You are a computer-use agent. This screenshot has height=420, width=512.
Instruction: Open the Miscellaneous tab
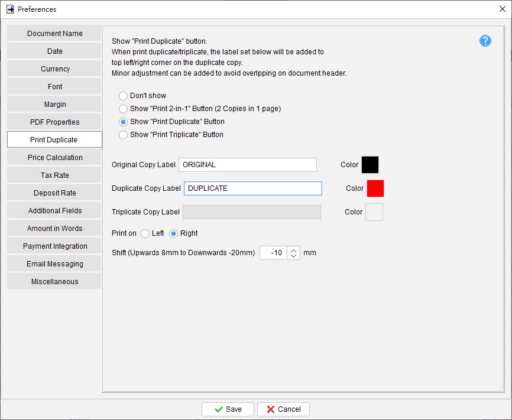tap(54, 281)
